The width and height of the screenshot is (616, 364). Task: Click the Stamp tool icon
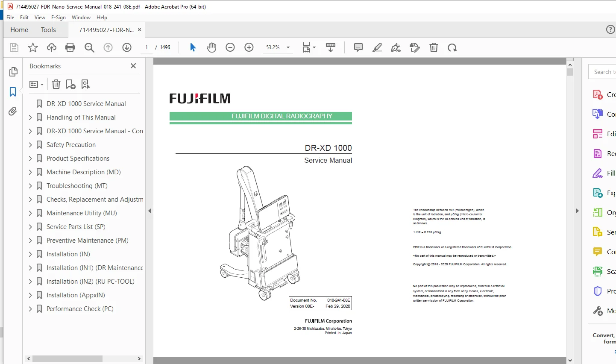tap(415, 47)
